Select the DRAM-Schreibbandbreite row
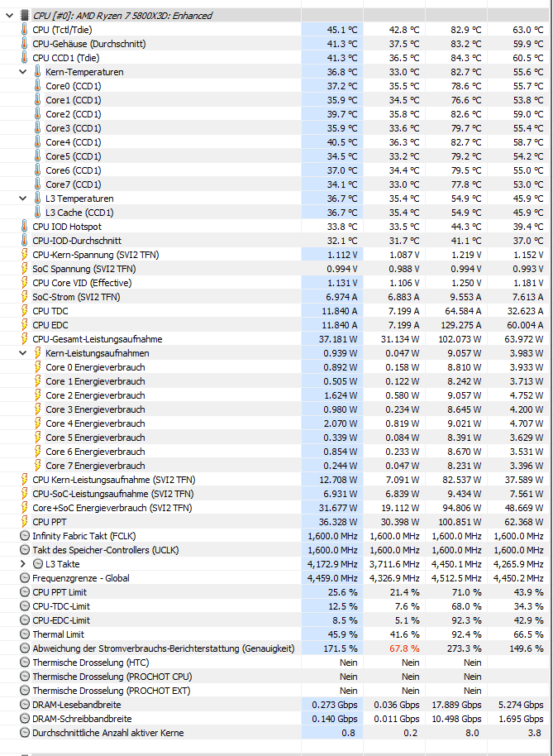553x756 pixels. tap(276, 719)
